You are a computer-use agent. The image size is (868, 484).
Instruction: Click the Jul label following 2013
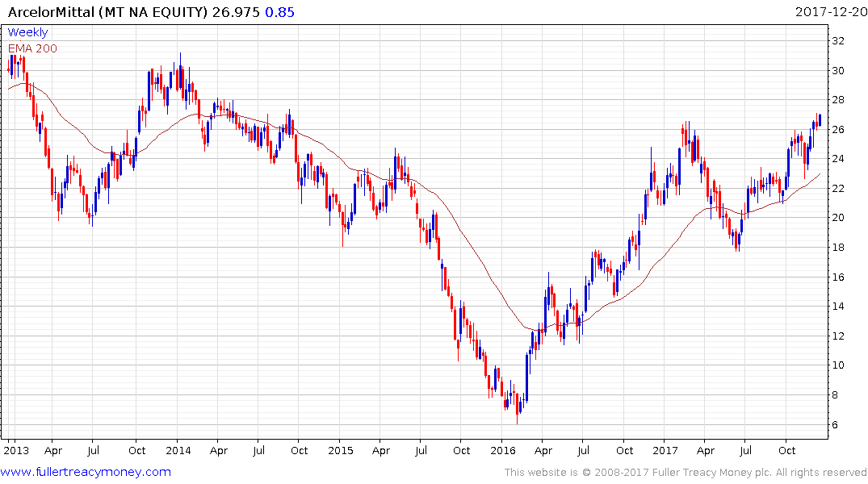pyautogui.click(x=93, y=450)
